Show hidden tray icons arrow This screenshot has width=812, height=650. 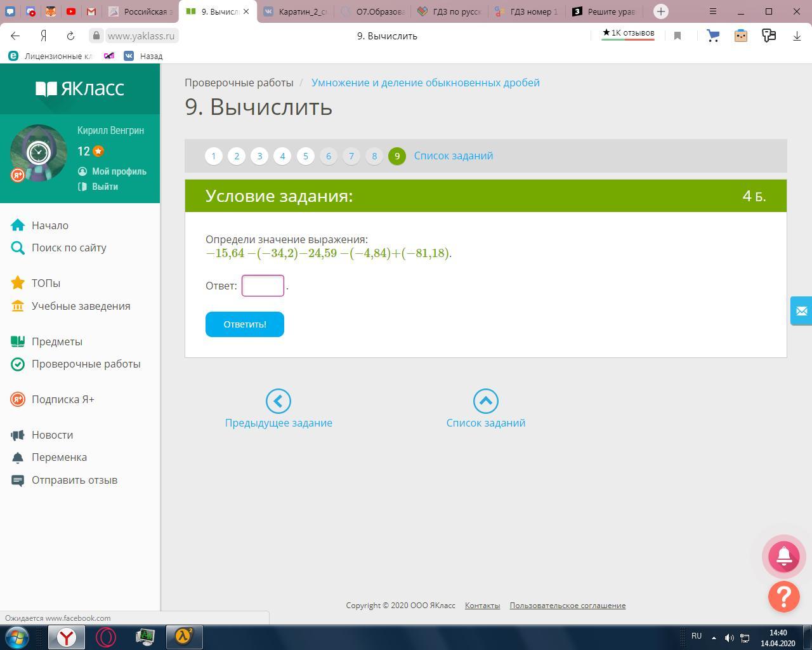pyautogui.click(x=714, y=637)
